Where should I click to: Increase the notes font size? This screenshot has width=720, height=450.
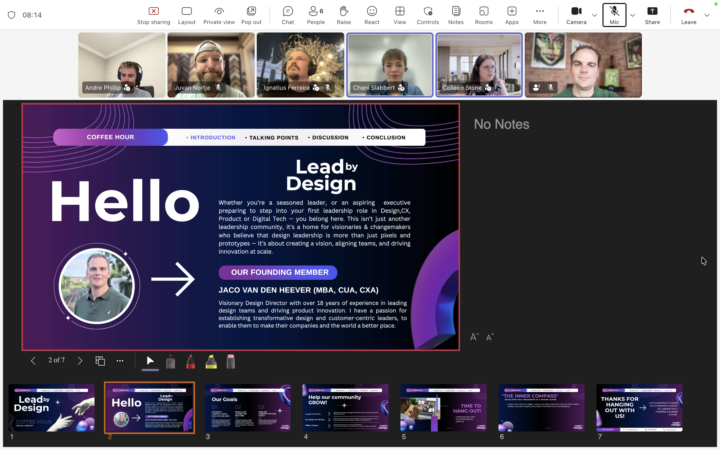click(474, 337)
